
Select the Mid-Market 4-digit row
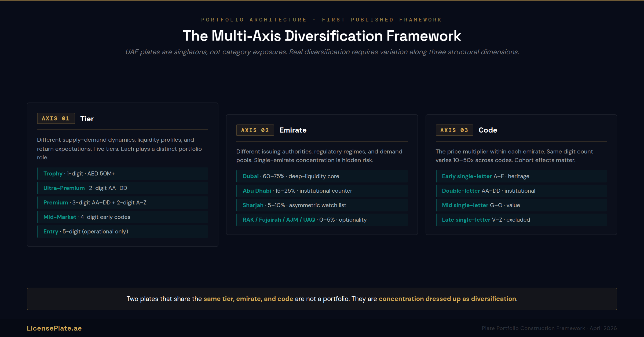(x=123, y=217)
